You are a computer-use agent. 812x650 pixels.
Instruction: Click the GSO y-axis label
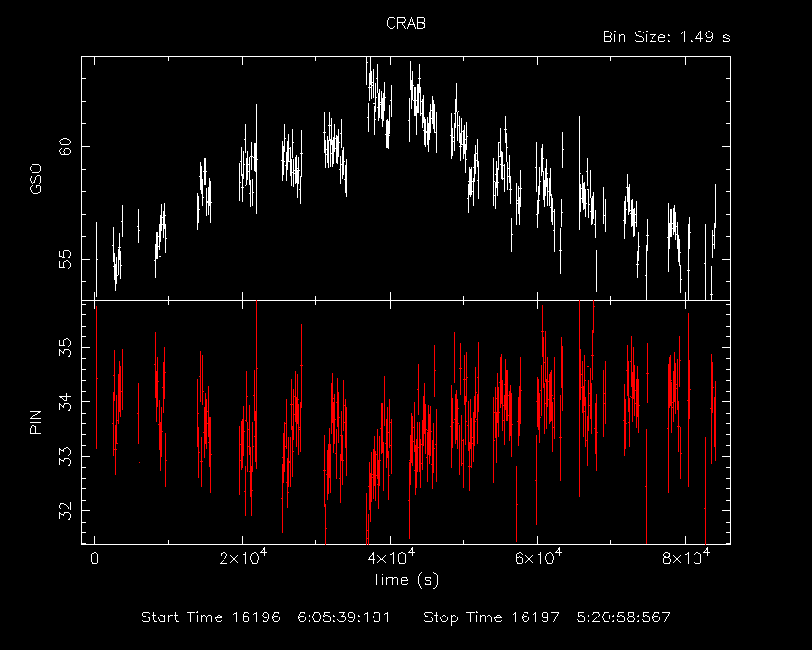(35, 180)
